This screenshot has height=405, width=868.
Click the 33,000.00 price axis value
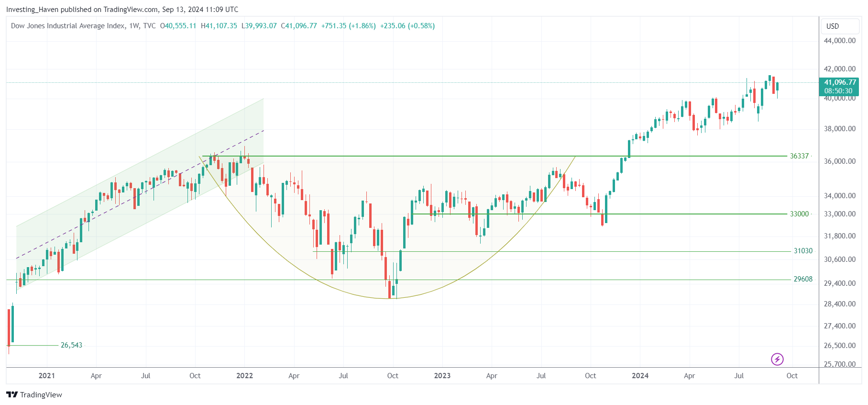(840, 214)
